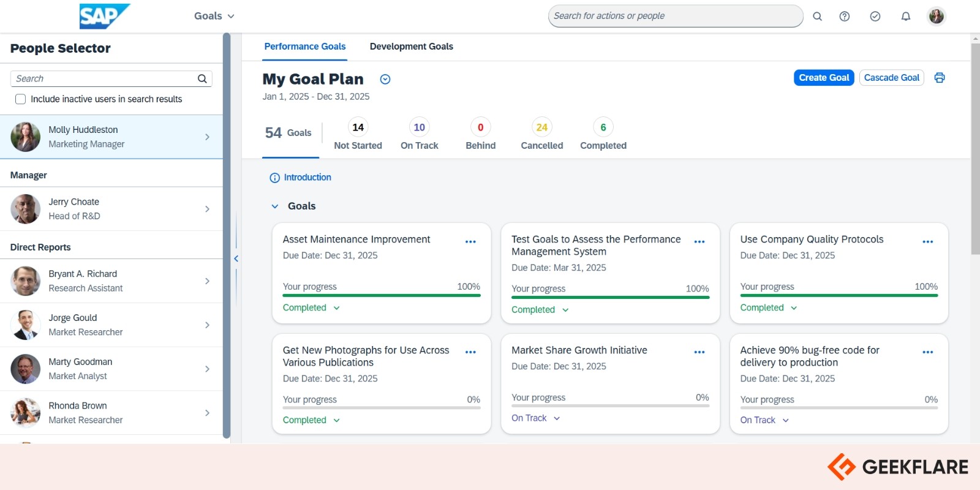Open Molly Huddleston's row arrow
This screenshot has width=980, height=490.
207,137
